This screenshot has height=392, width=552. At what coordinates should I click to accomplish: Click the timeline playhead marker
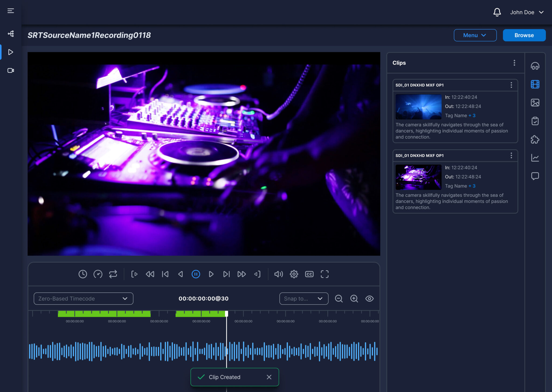(x=226, y=314)
